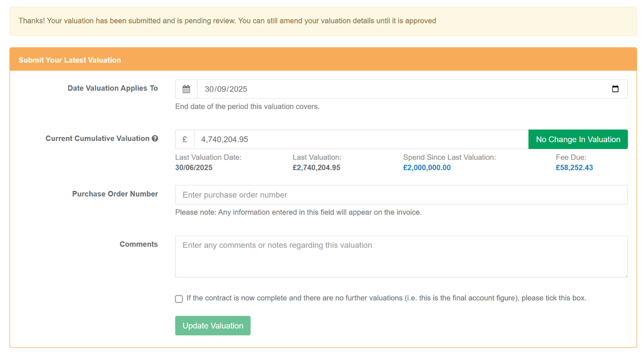Click the 30/09/2025 date value
The width and height of the screenshot is (644, 353).
[x=226, y=89]
